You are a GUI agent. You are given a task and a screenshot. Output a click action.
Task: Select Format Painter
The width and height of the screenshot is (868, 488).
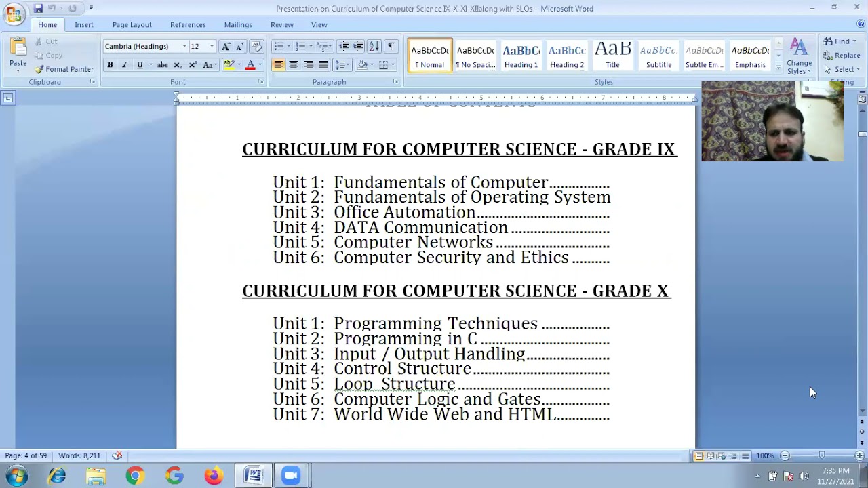click(64, 69)
